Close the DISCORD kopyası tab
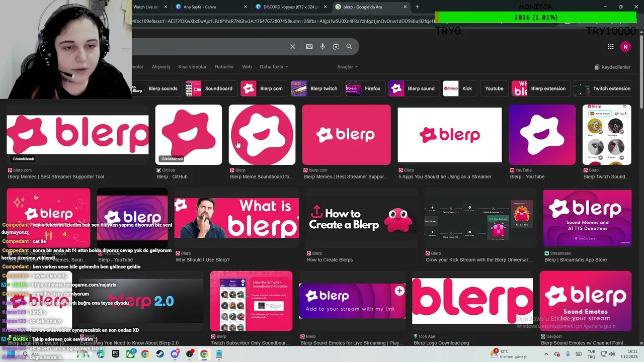 [325, 7]
